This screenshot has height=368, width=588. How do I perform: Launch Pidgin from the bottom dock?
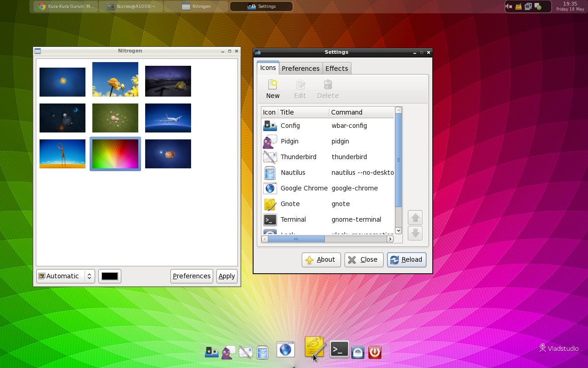227,351
